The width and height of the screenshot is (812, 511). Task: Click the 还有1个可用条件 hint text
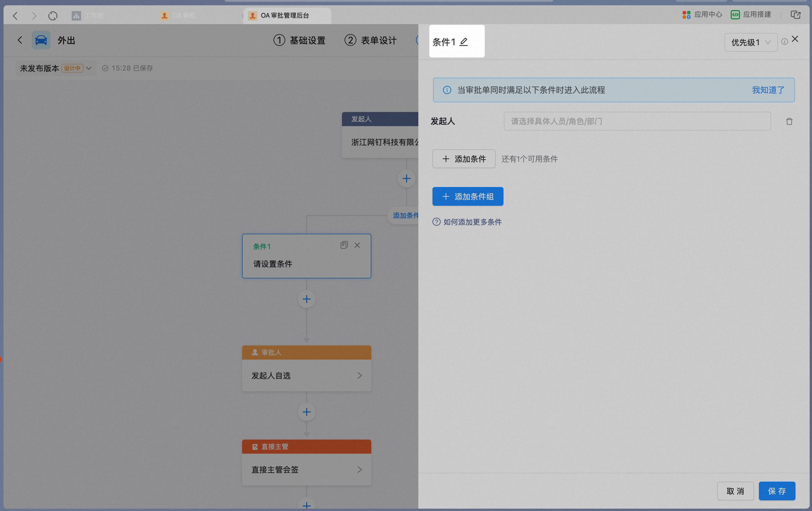click(529, 159)
